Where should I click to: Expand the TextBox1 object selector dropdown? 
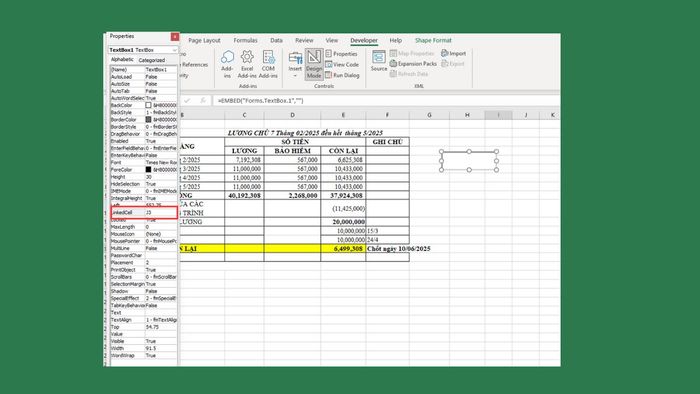coord(174,50)
